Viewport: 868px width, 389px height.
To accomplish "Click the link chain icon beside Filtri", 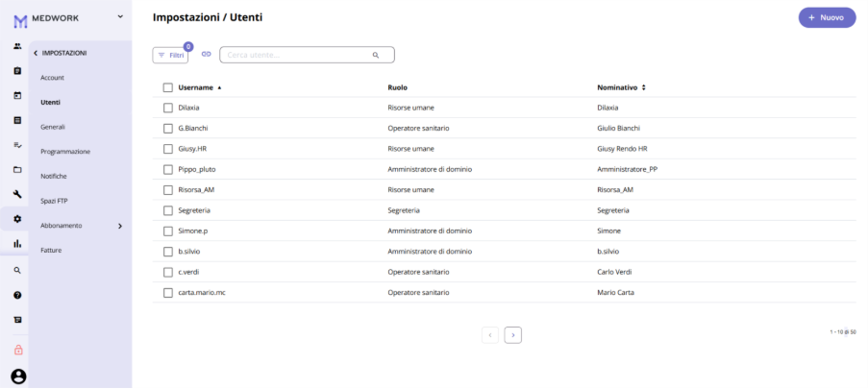I will tap(207, 54).
